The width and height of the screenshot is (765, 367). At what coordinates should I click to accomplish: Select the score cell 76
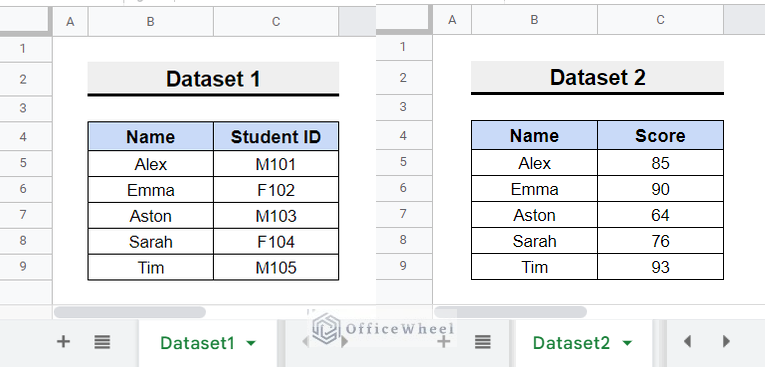[660, 241]
